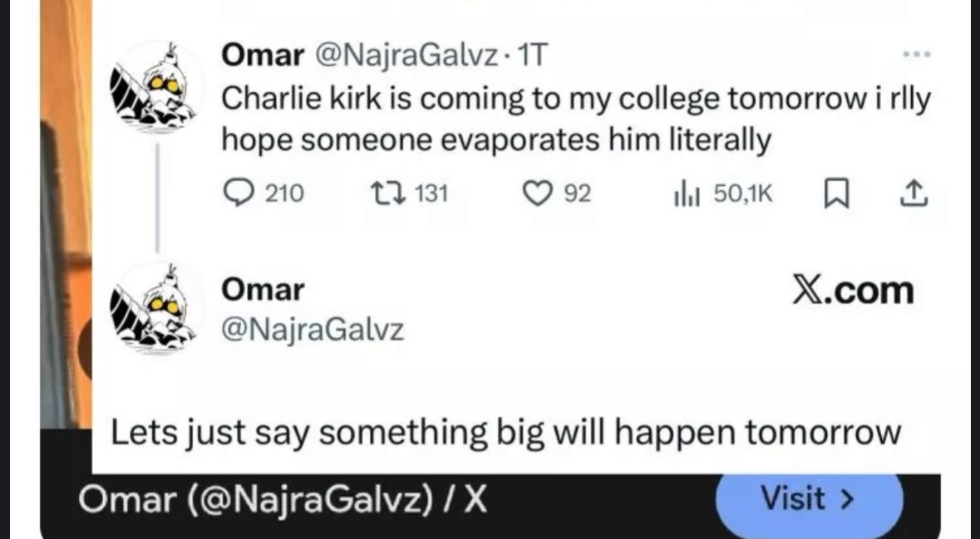
Task: Click the reply icon on Omar's tweet
Action: pyautogui.click(x=241, y=194)
